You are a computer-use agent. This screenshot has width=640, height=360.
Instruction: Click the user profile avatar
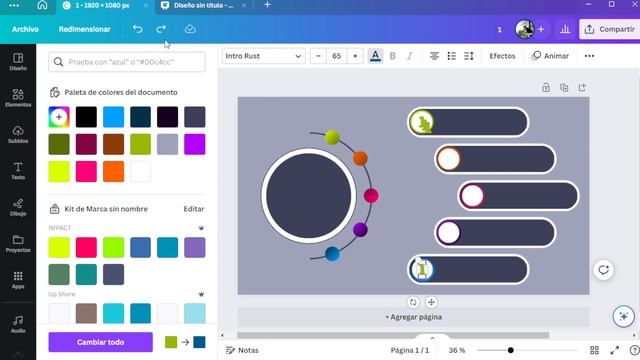point(525,29)
